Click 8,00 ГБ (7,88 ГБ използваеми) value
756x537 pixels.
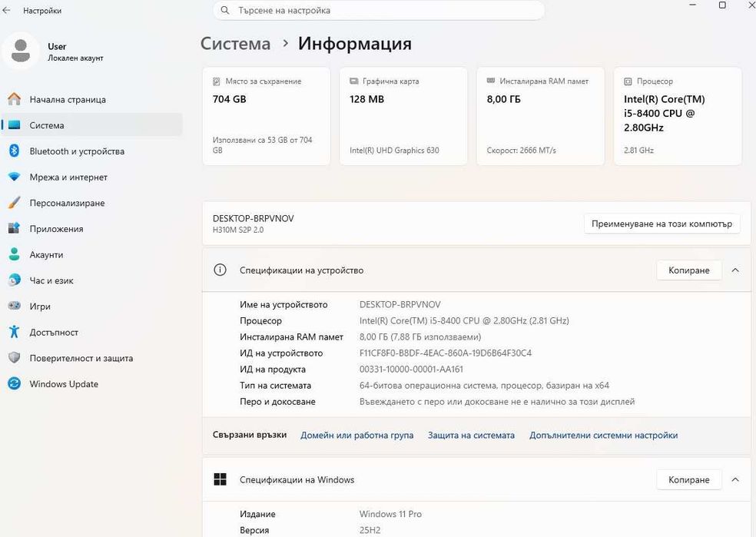pos(420,336)
